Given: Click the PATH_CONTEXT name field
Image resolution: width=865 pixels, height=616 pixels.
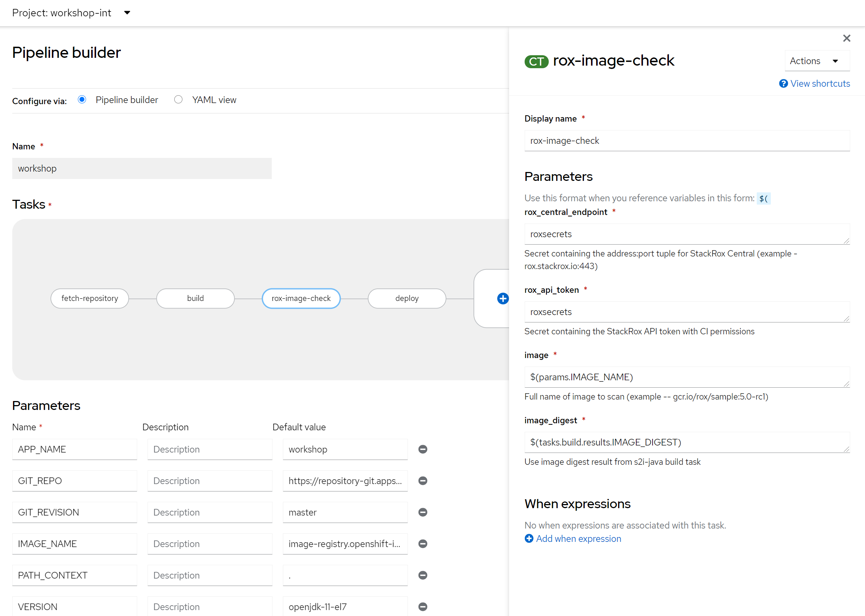Looking at the screenshot, I should pyautogui.click(x=75, y=575).
